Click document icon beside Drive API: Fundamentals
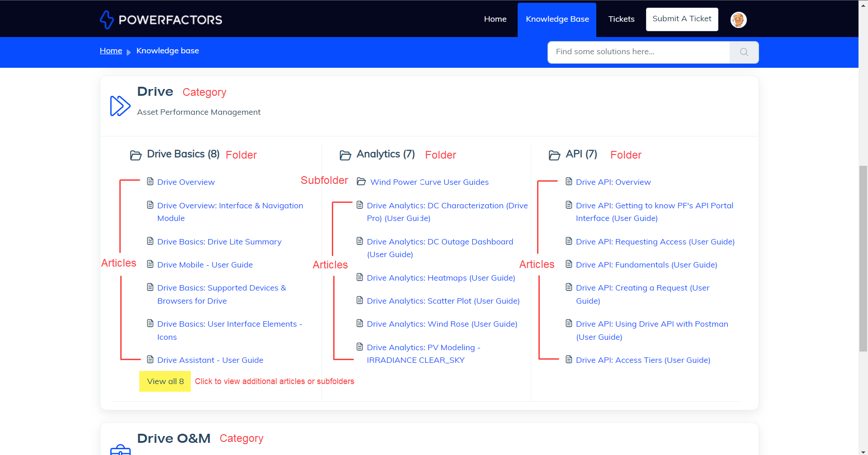This screenshot has height=455, width=868. click(x=569, y=264)
